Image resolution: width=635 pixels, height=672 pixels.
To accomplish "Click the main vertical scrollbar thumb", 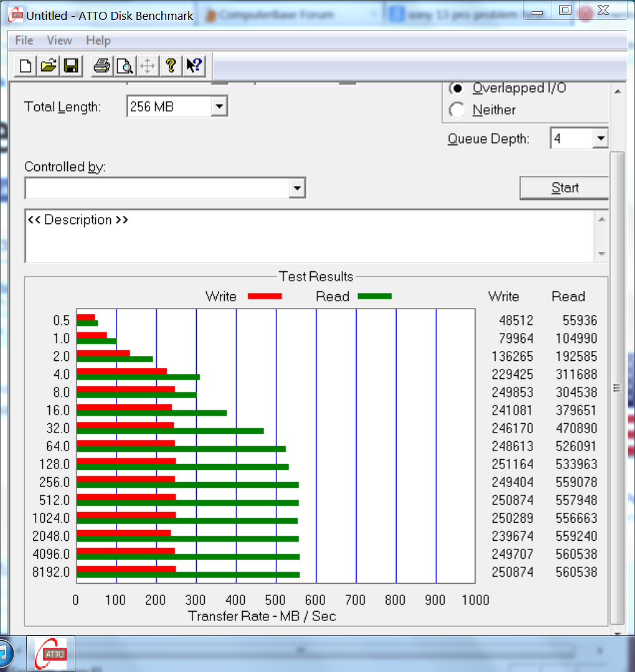I will tap(617, 388).
